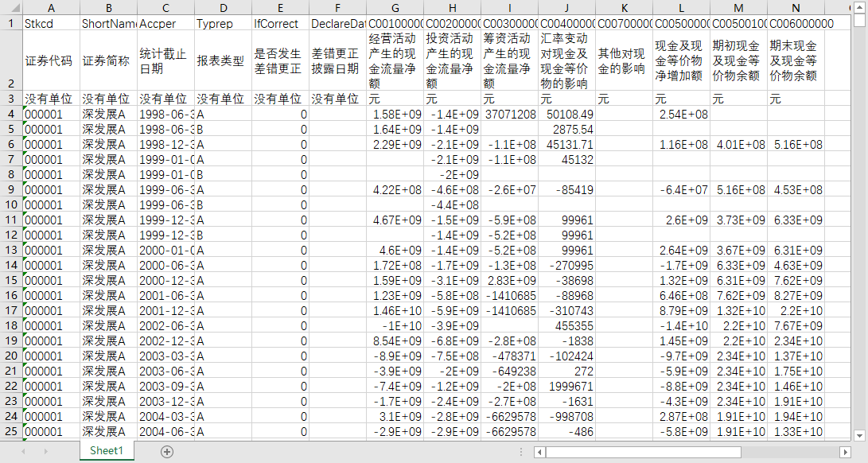
Task: Select cell with value 7.67E+09
Action: pyautogui.click(x=796, y=325)
